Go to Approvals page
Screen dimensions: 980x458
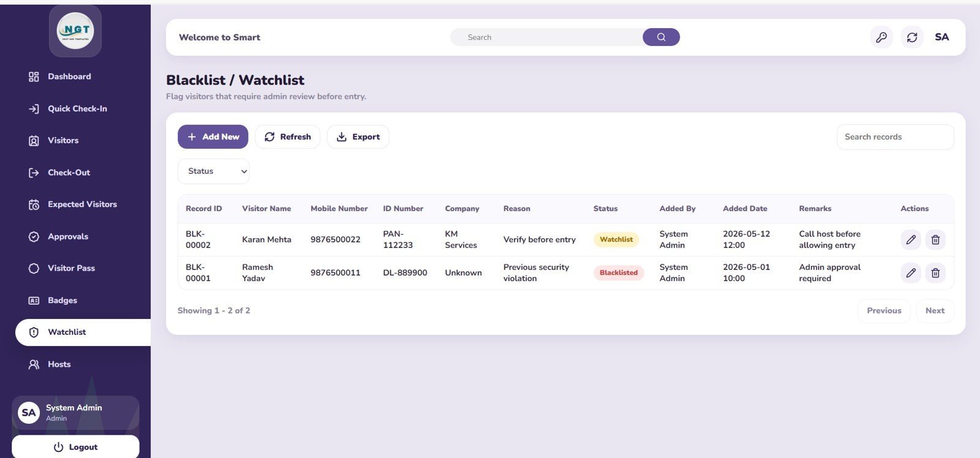coord(83,236)
